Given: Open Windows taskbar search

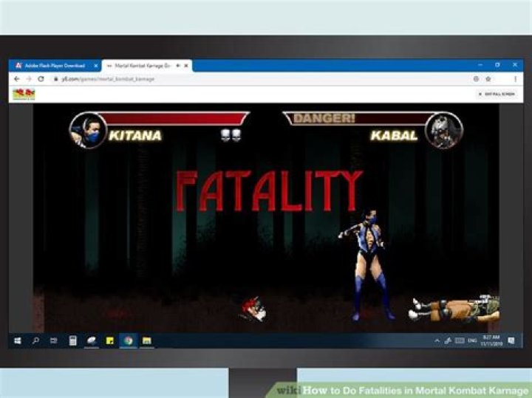Looking at the screenshot, I should (35, 340).
